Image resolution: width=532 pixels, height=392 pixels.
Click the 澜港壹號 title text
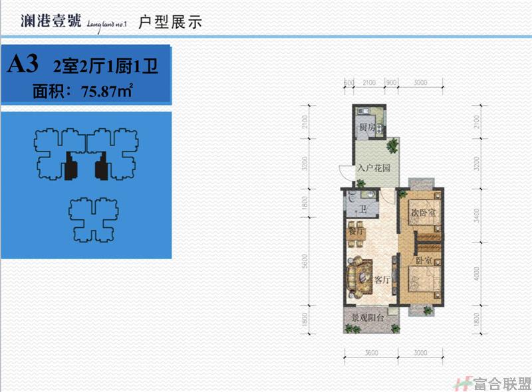[x=51, y=21]
